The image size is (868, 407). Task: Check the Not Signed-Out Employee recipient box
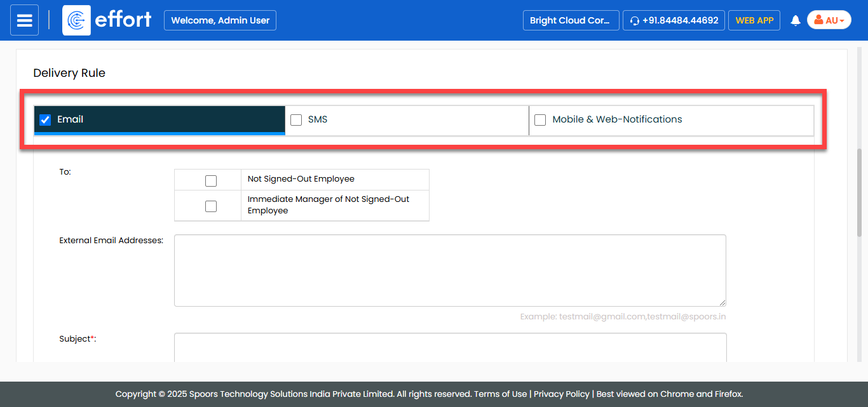(211, 180)
